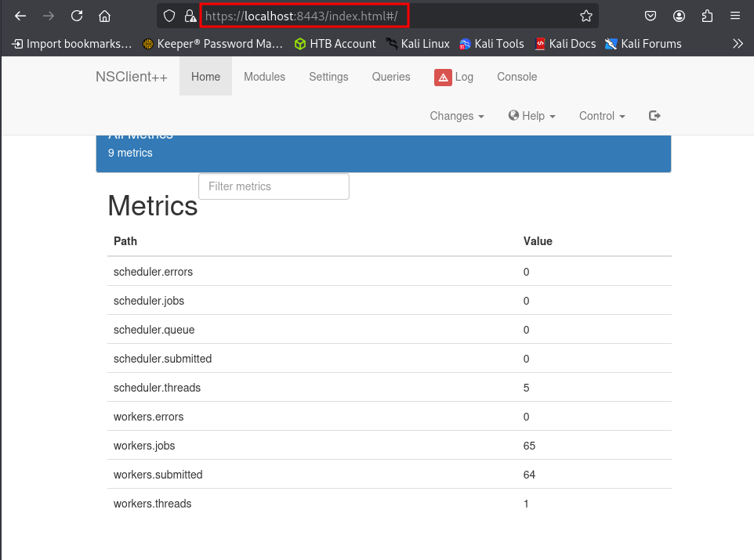Screen dimensions: 754x560
Task: Switch to the Modules tab
Action: [264, 77]
